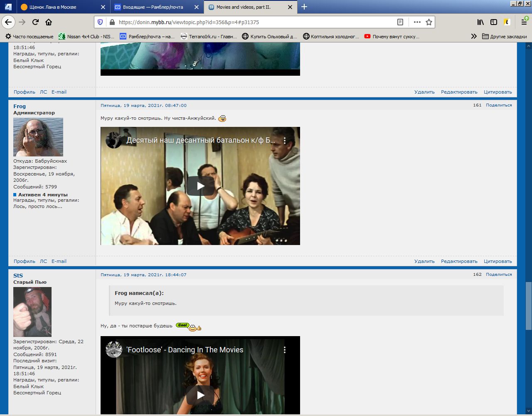This screenshot has width=532, height=416.
Task: Open the Nissan 4x4 Club bookmark
Action: click(x=86, y=36)
